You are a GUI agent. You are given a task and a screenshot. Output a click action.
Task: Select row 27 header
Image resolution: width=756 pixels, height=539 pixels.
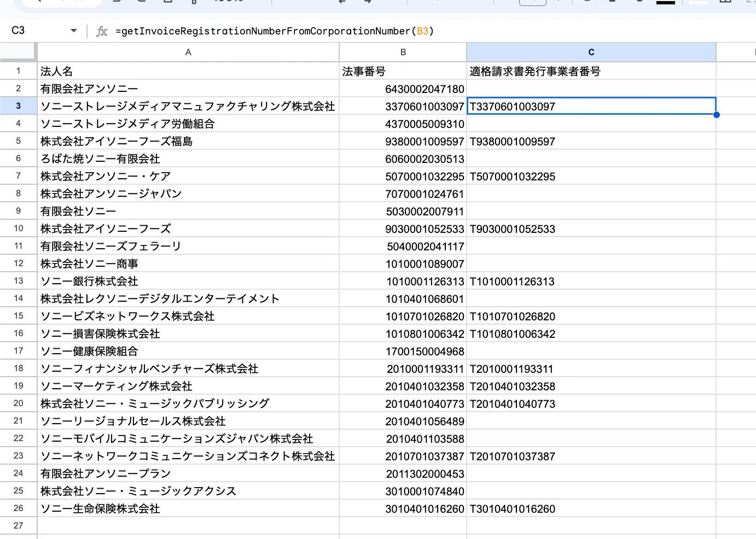coord(18,526)
